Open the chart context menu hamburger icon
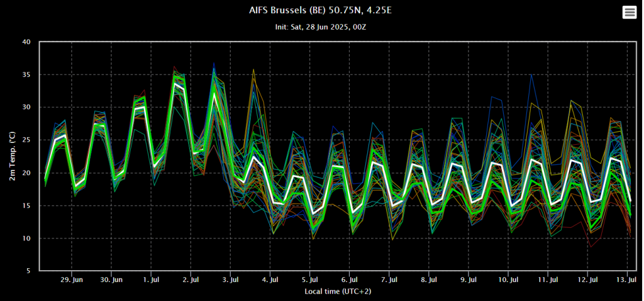Screen dimensions: 644x301 (x=629, y=13)
